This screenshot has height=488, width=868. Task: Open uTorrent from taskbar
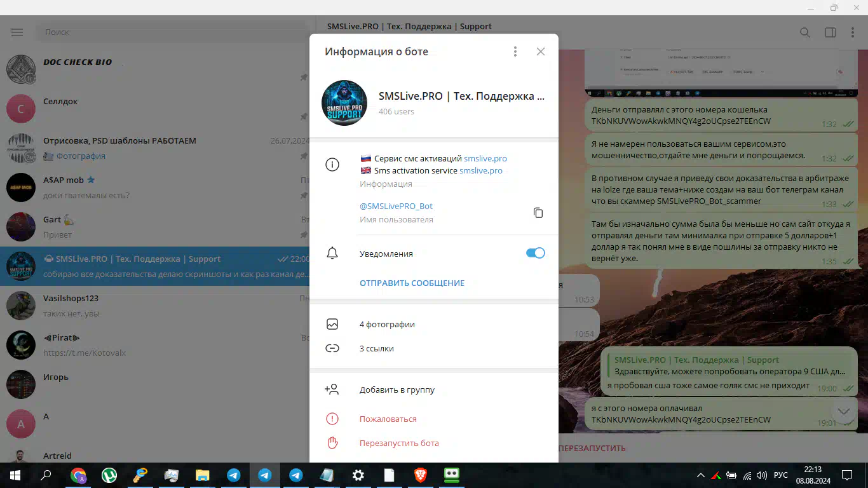coord(109,475)
